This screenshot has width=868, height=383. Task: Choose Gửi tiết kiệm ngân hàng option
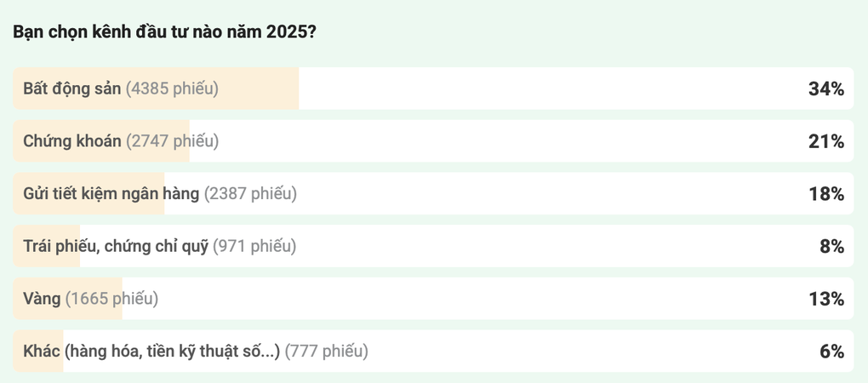[x=433, y=194]
